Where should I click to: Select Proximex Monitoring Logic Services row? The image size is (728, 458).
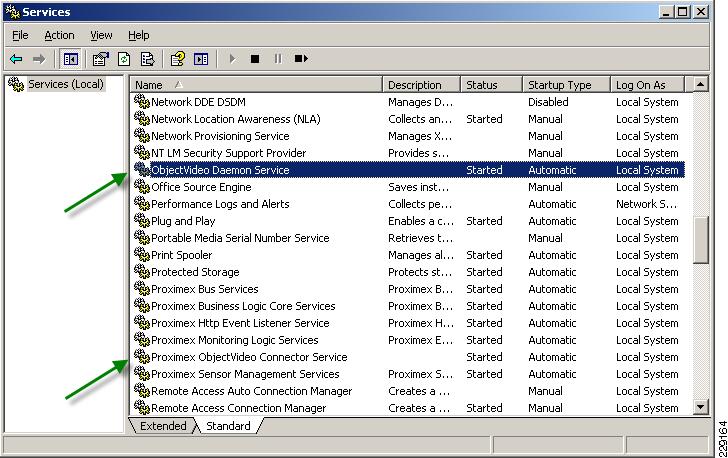click(x=409, y=340)
